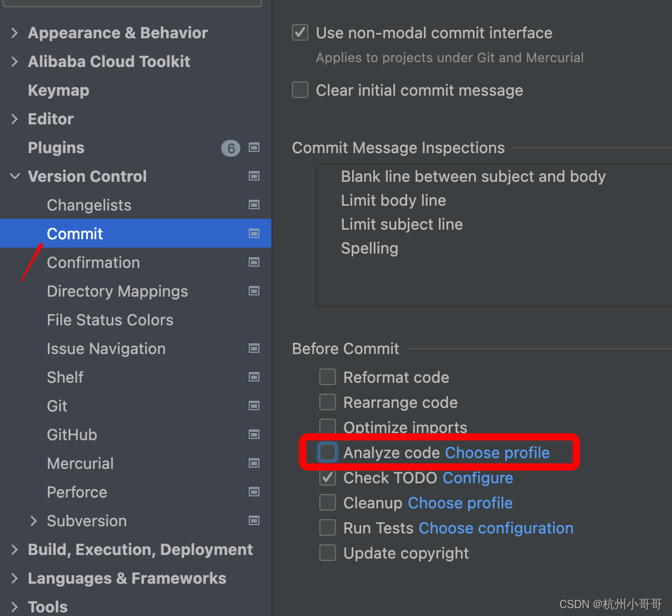Enable the Cleanup checkbox
The width and height of the screenshot is (672, 616).
pos(328,502)
